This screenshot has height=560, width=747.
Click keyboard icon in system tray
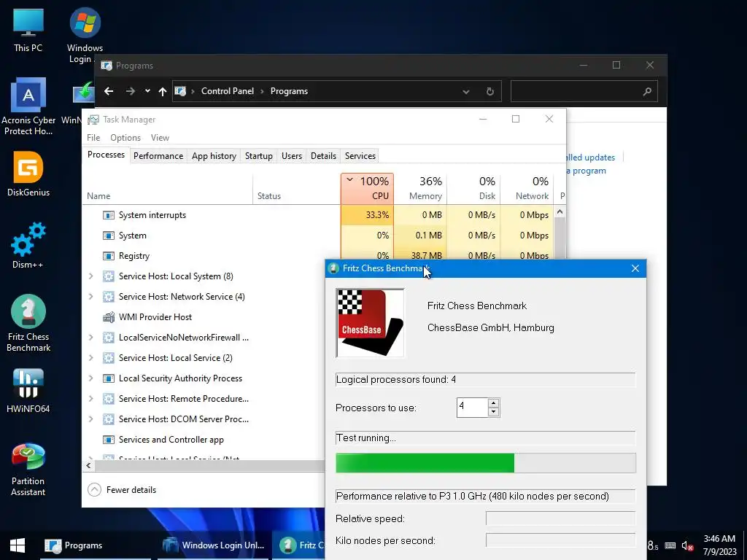(670, 545)
